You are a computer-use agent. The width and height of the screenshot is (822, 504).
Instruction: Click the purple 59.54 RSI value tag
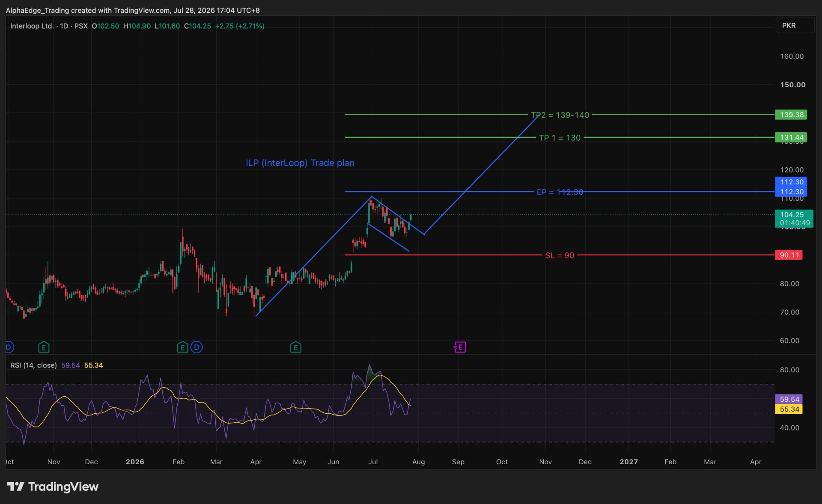click(x=789, y=399)
